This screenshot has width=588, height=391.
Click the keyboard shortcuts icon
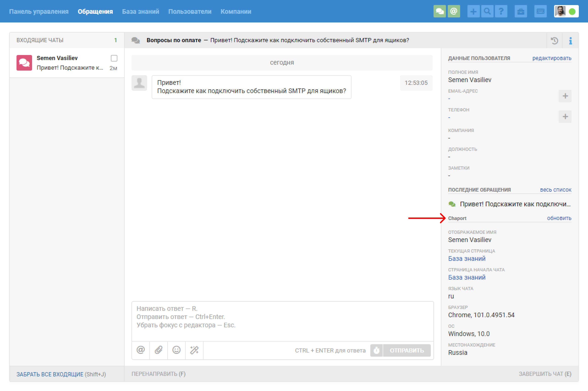(540, 11)
